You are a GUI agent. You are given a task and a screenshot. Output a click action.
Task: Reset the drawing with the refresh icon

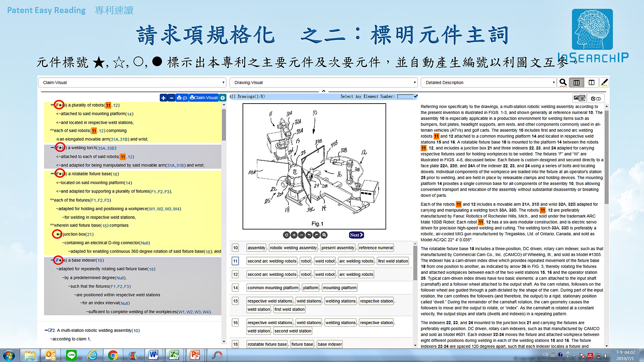(x=286, y=235)
